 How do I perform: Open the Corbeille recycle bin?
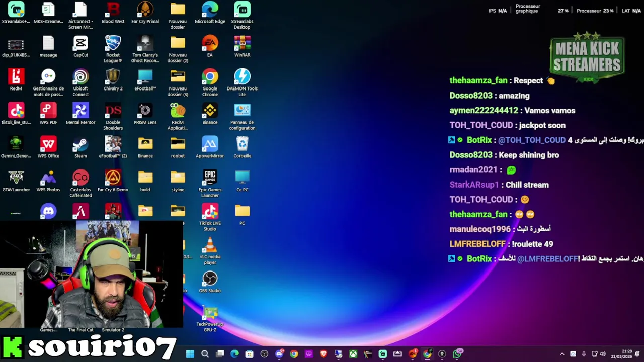[242, 148]
